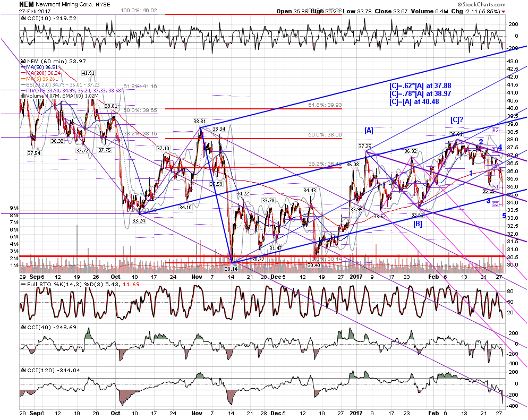Click the 41.91 price high label

[88, 73]
